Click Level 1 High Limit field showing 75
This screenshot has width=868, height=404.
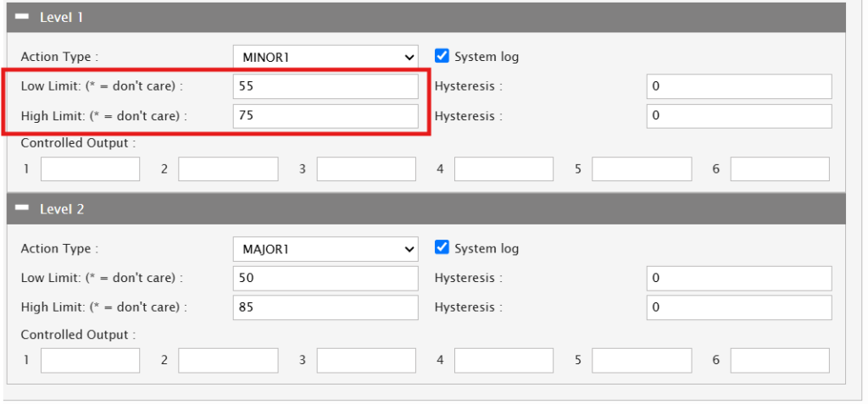pyautogui.click(x=325, y=116)
